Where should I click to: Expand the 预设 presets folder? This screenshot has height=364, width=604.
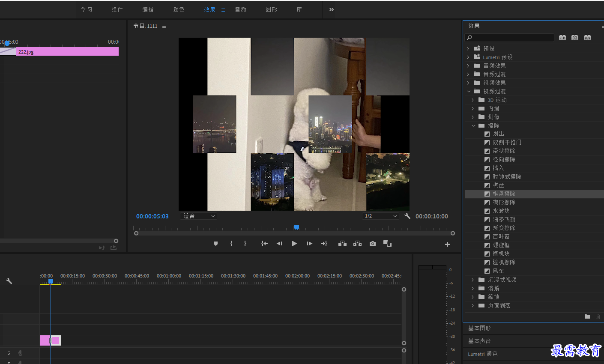468,48
